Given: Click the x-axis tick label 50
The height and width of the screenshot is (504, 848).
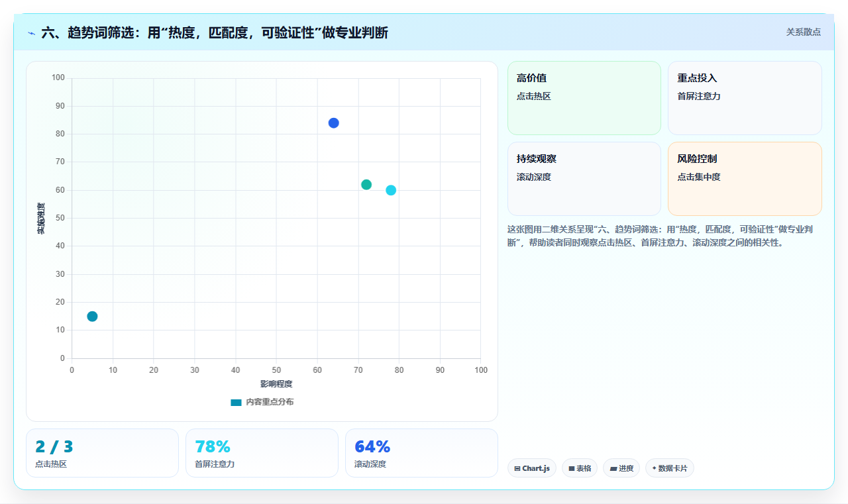Looking at the screenshot, I should click(x=276, y=370).
